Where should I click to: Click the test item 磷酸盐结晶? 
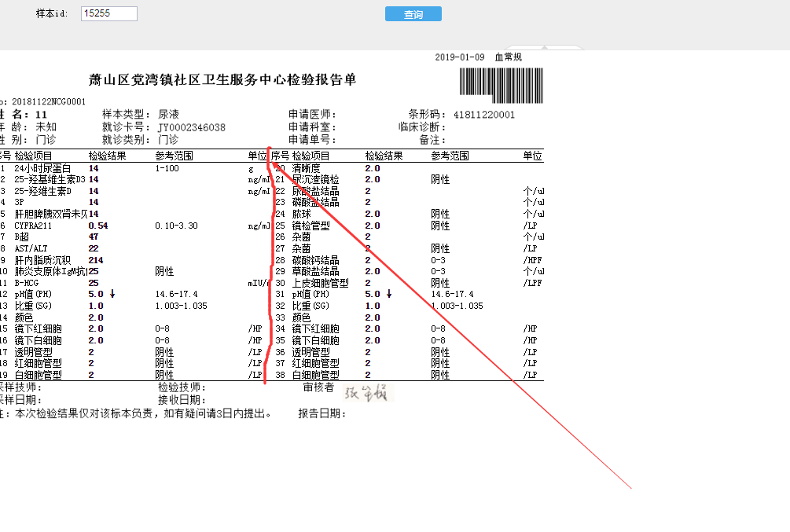click(x=315, y=202)
